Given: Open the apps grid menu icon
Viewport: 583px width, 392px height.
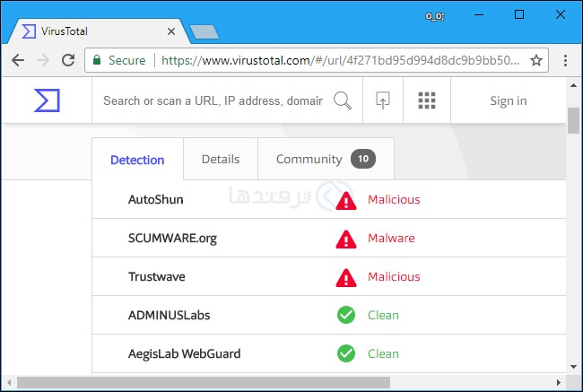Looking at the screenshot, I should point(427,100).
